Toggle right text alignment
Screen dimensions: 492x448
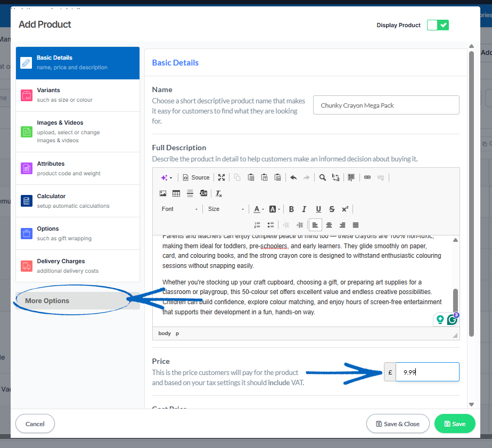pos(342,225)
